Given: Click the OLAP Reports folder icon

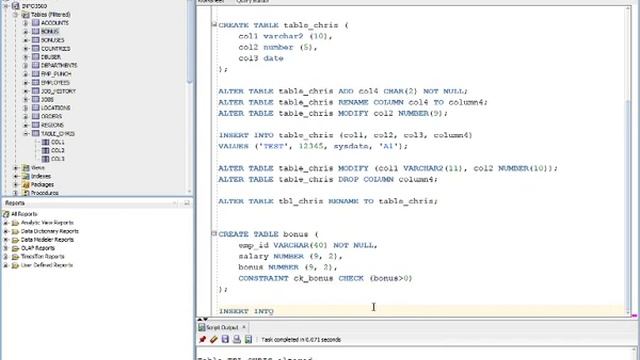Looking at the screenshot, I should coord(16,248).
